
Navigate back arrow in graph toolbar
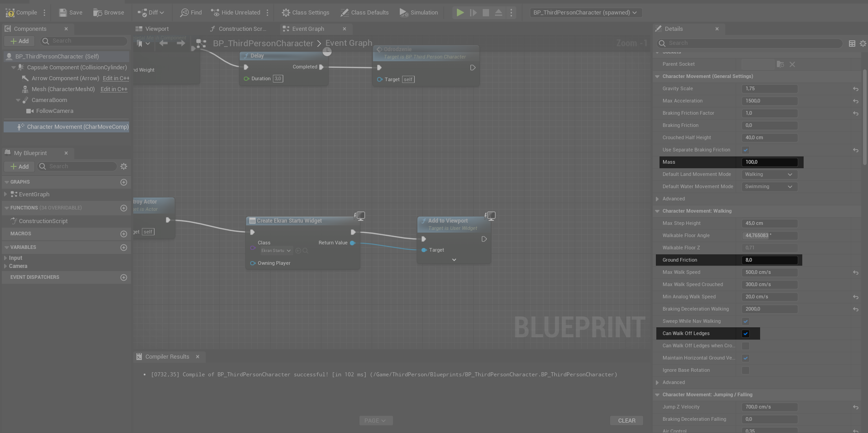coord(164,43)
